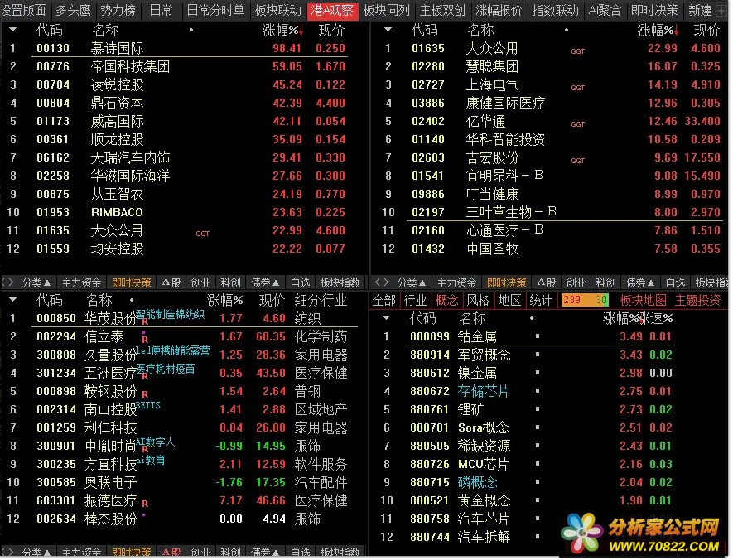Open the triangle menu above the 慧聪集团 list
Screen dimensions: 733x560
(388, 30)
